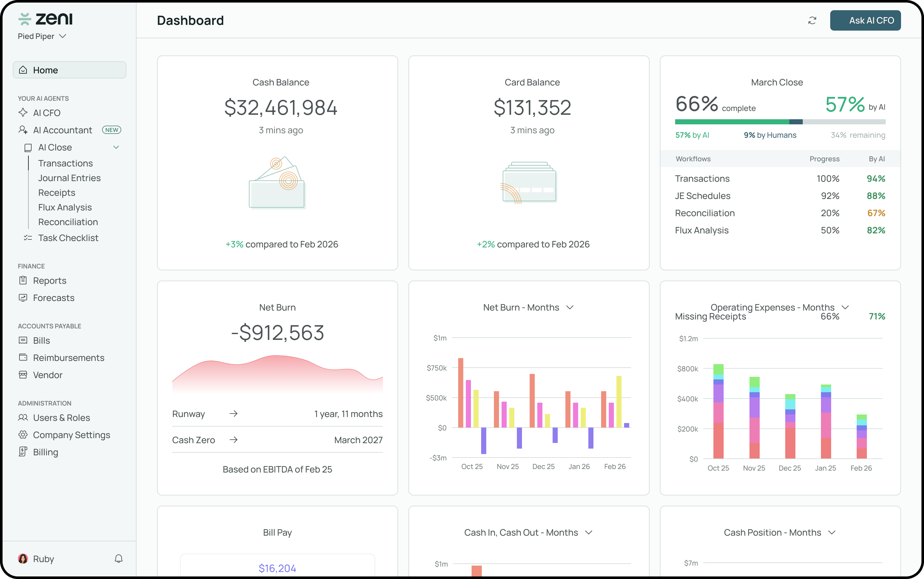Open AI Accountant agent
924x579 pixels.
pyautogui.click(x=62, y=130)
